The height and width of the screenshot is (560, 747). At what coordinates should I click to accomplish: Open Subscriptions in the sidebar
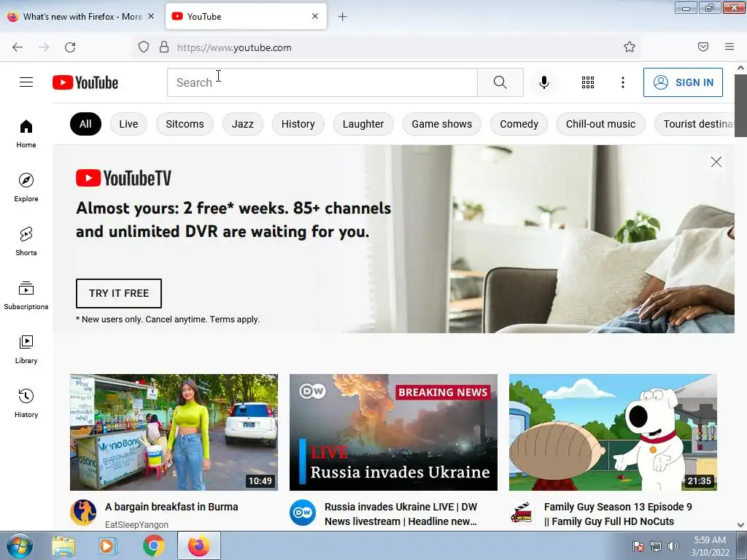[x=26, y=295]
